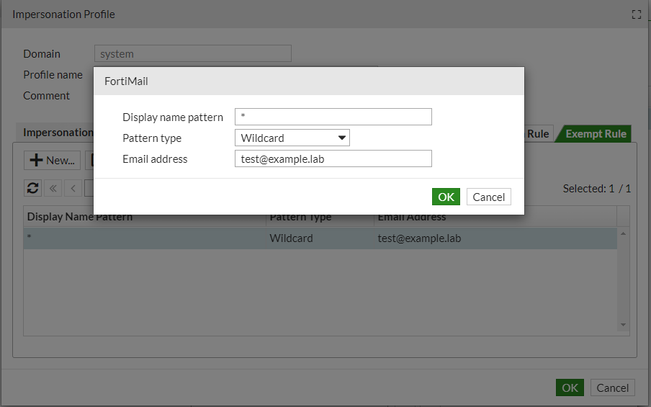Click Cancel at the bottom of Impersonation Profile
The height and width of the screenshot is (407, 651).
point(612,387)
